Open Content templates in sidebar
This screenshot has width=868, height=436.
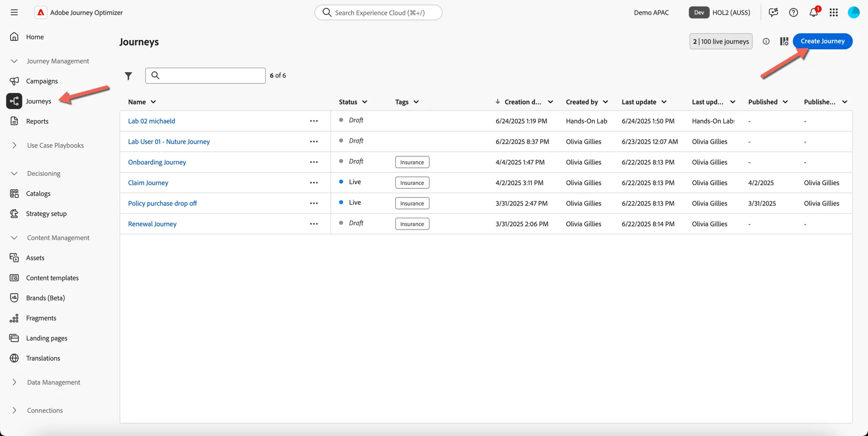[52, 278]
